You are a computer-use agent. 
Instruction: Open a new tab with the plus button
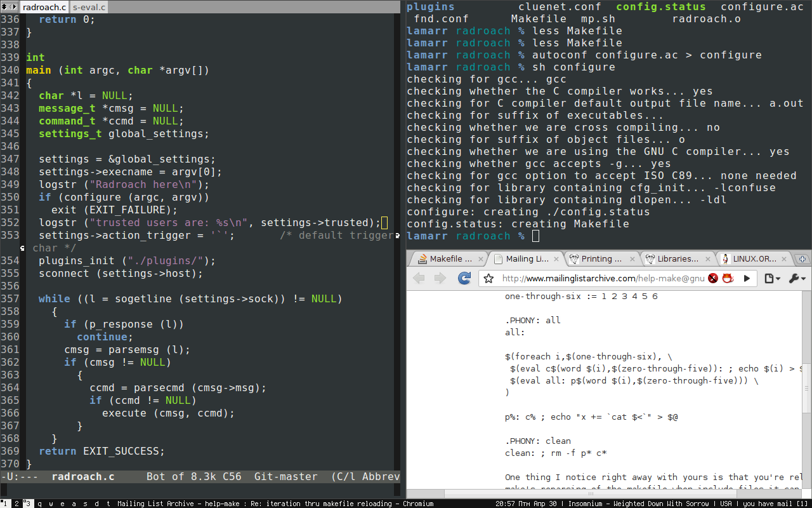coord(802,259)
